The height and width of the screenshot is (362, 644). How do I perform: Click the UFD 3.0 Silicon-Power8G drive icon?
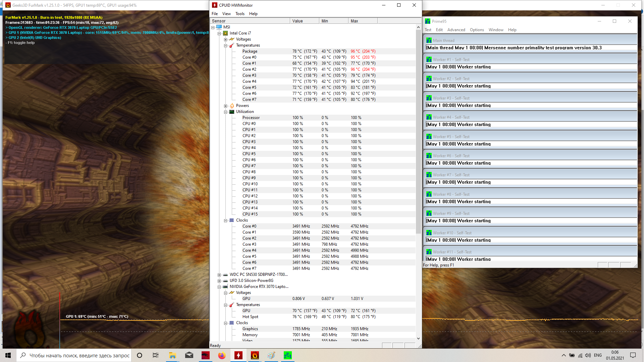[225, 281]
